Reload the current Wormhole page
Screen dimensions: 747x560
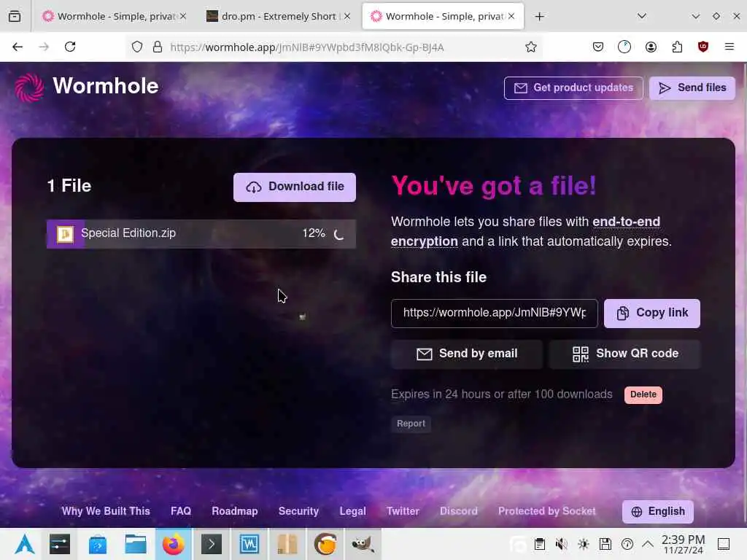[x=70, y=47]
